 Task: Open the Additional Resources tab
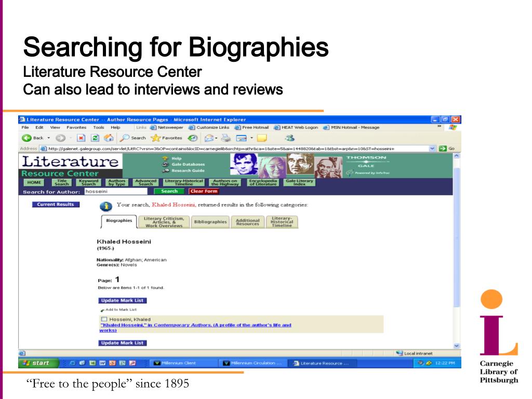pos(247,222)
